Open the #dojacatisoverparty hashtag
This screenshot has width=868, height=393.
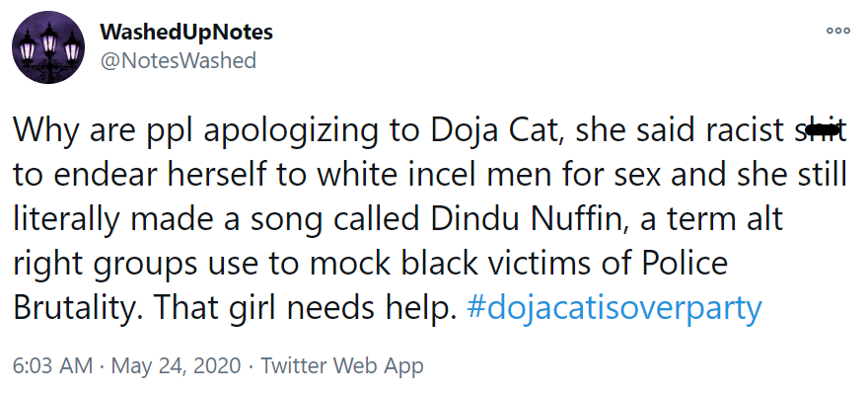click(615, 308)
